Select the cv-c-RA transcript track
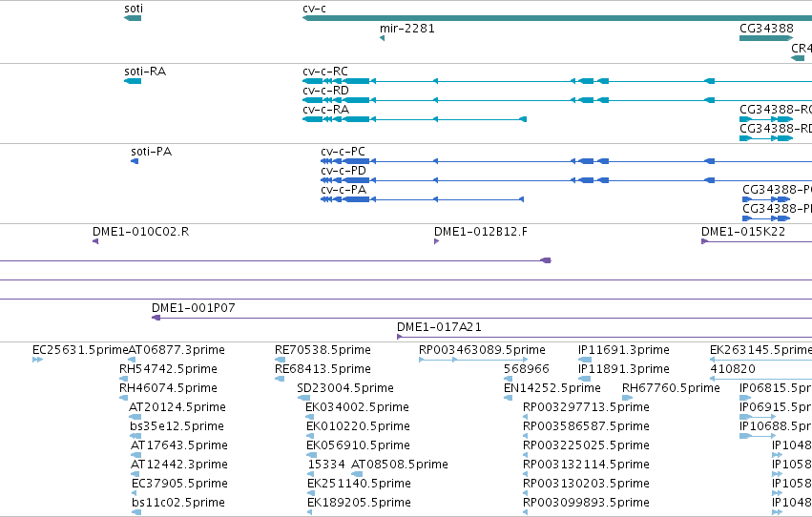812x517 pixels. (x=415, y=119)
